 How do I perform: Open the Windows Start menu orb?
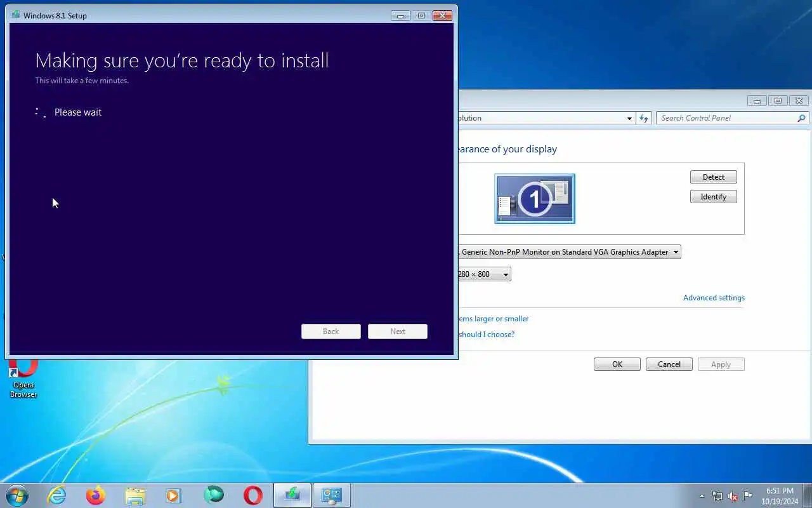tap(16, 495)
